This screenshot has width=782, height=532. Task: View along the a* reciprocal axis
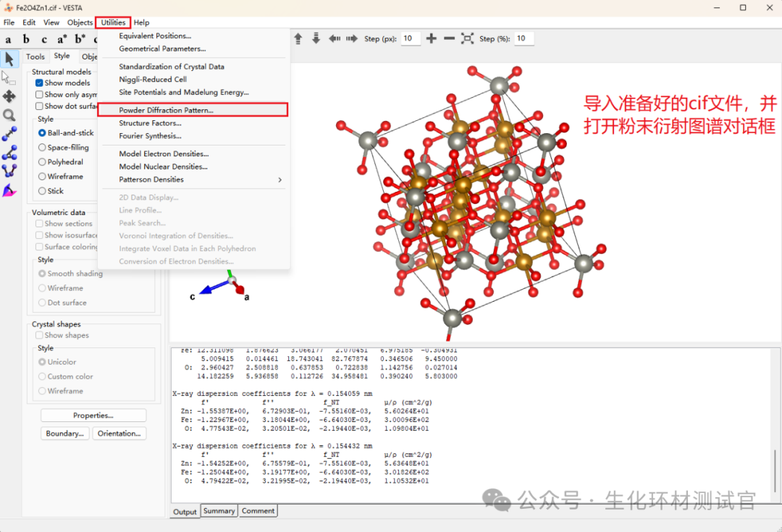(62, 39)
